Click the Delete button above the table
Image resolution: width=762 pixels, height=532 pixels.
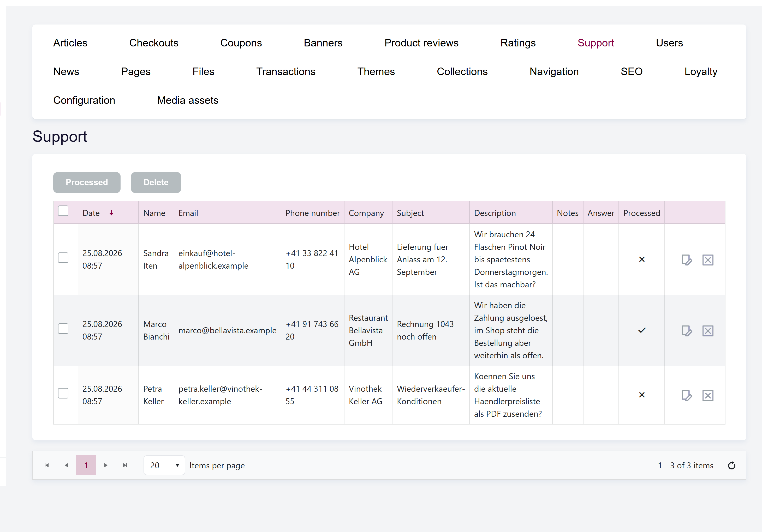pos(156,183)
